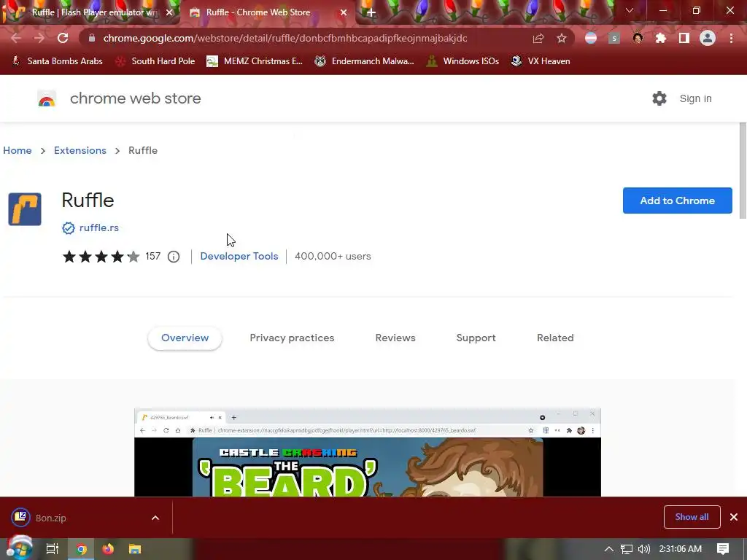Viewport: 747px width, 560px height.
Task: Open Task View on taskbar
Action: coord(53,549)
